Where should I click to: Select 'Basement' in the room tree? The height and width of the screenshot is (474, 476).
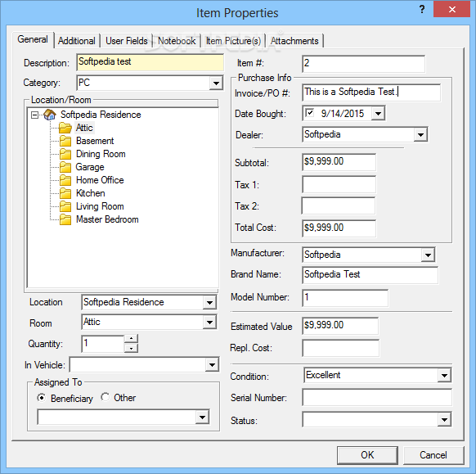(x=95, y=141)
